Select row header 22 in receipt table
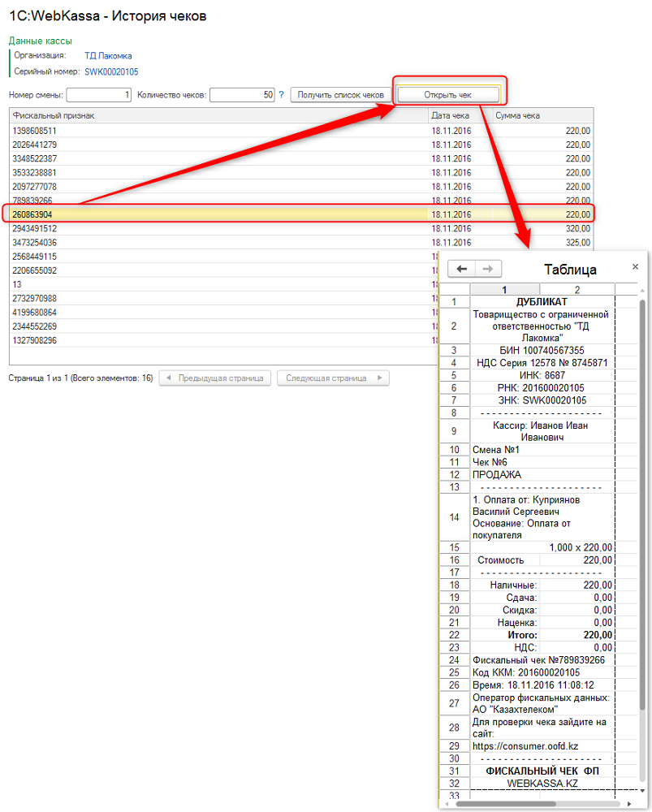The width and height of the screenshot is (652, 812). tap(455, 635)
